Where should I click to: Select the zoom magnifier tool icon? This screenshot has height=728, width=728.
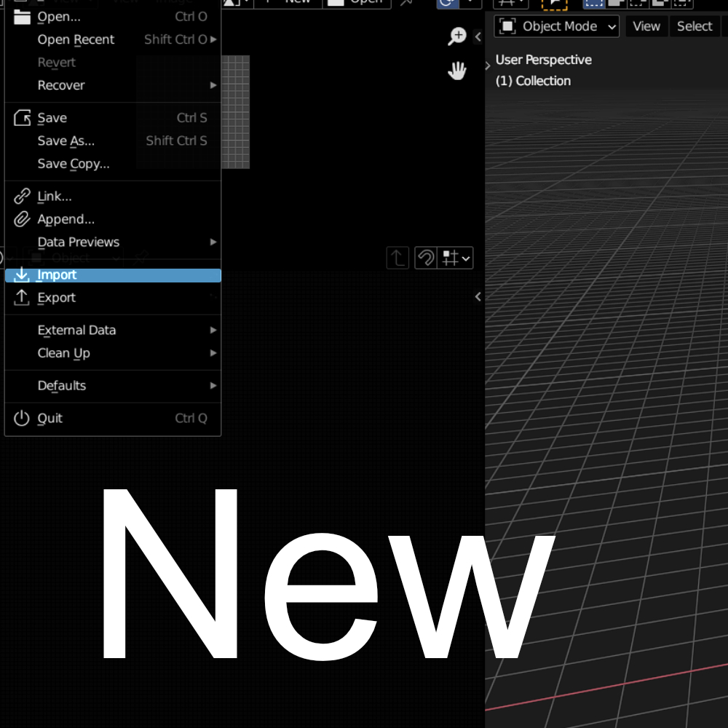(457, 36)
